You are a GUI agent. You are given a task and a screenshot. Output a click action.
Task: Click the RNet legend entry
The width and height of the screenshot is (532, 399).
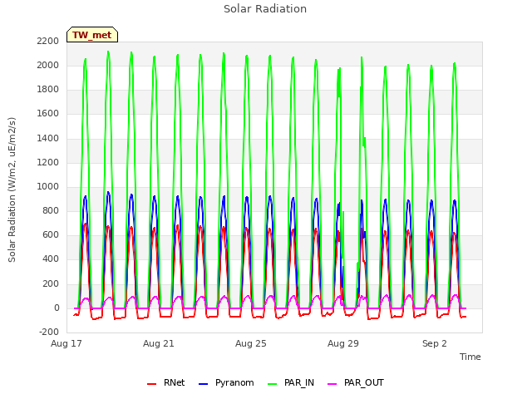click(x=166, y=382)
